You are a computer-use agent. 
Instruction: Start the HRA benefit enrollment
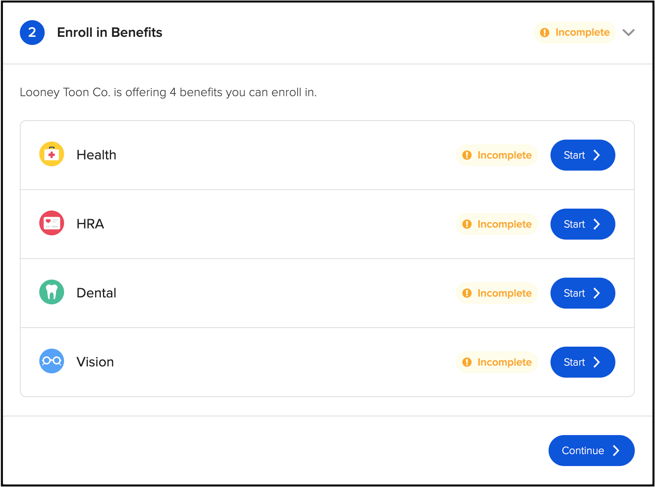coord(582,224)
